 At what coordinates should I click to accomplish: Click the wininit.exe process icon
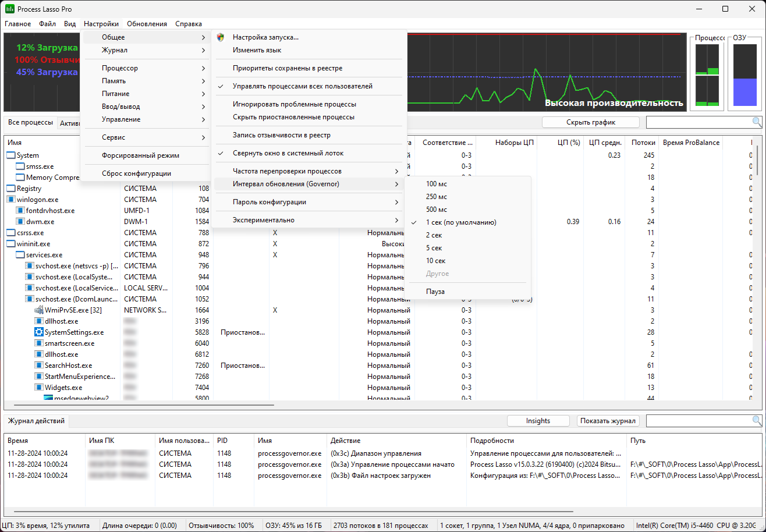(x=11, y=244)
